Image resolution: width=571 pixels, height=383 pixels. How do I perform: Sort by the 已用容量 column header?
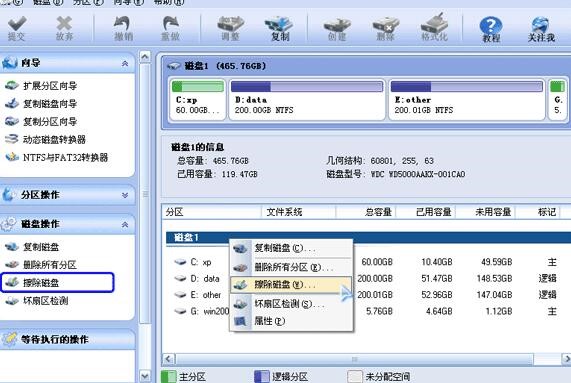426,212
